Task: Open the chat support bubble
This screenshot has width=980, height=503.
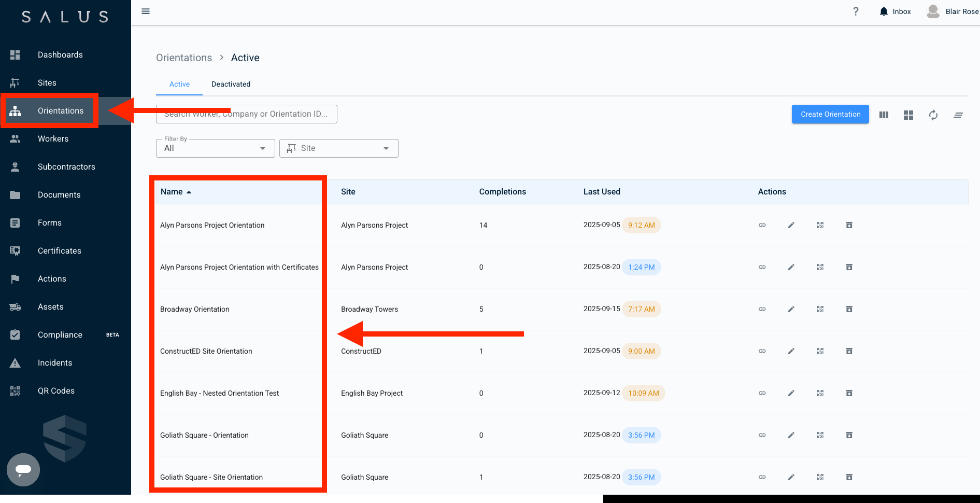Action: coord(23,470)
